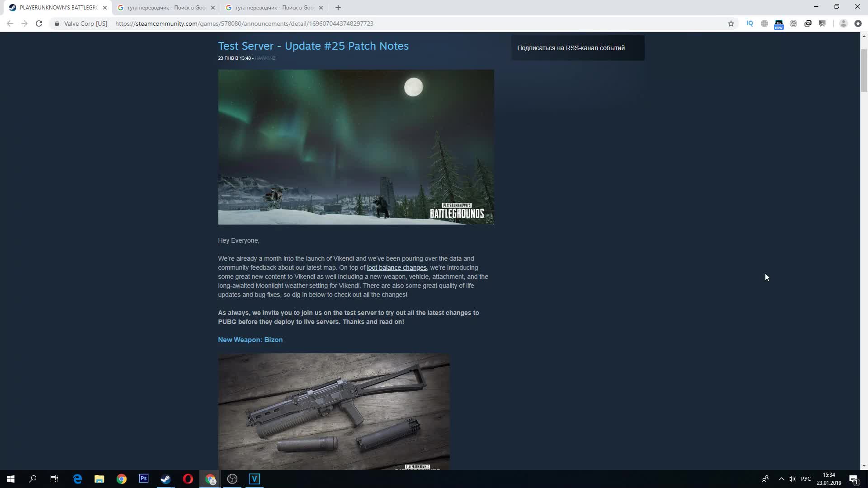This screenshot has height=488, width=868.
Task: Reload the Steam announcement page
Action: 39,23
